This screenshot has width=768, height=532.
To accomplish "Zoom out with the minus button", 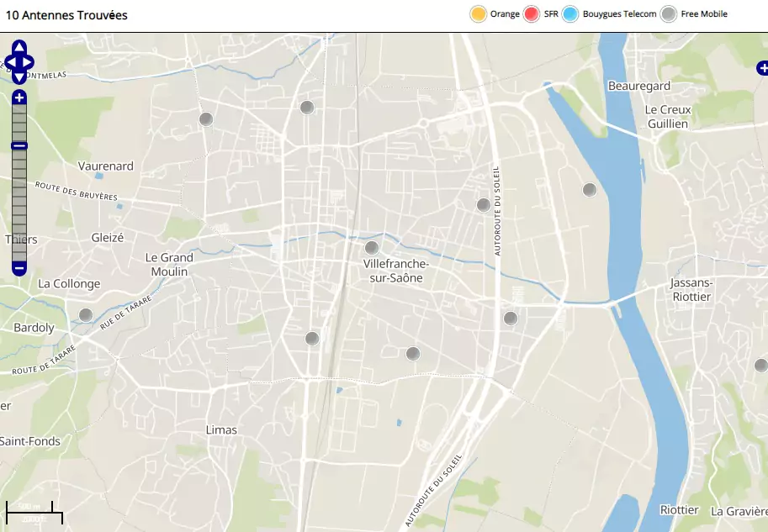I will click(19, 268).
